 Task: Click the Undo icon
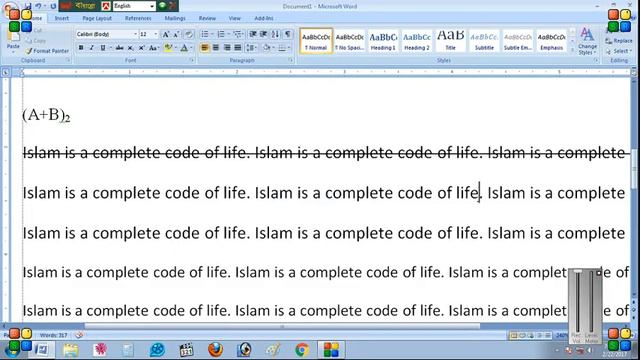pyautogui.click(x=38, y=6)
